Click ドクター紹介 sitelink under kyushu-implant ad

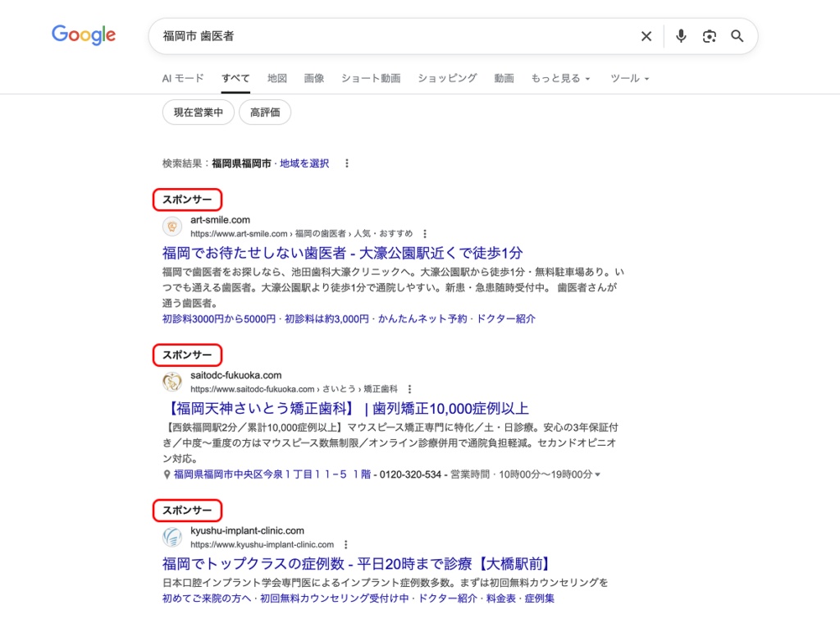point(447,598)
